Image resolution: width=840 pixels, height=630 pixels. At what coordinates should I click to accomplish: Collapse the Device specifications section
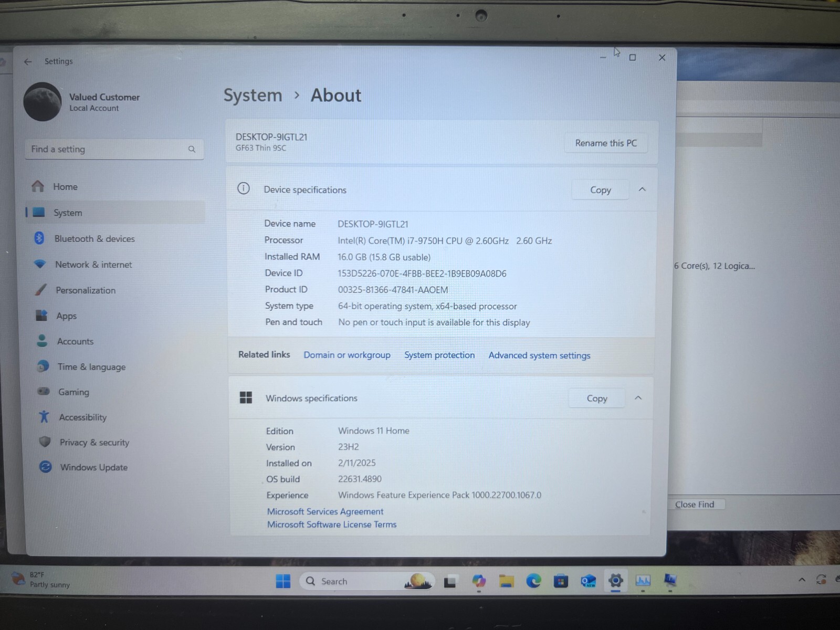click(x=642, y=190)
